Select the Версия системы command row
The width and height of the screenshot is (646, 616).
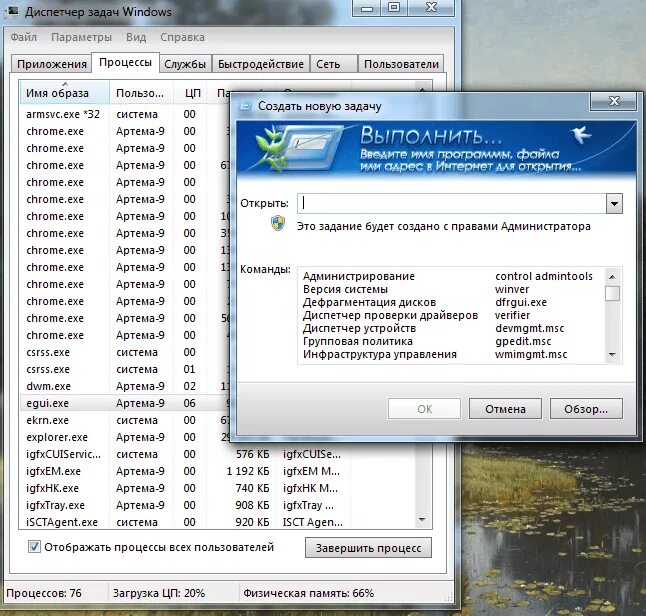[x=452, y=289]
